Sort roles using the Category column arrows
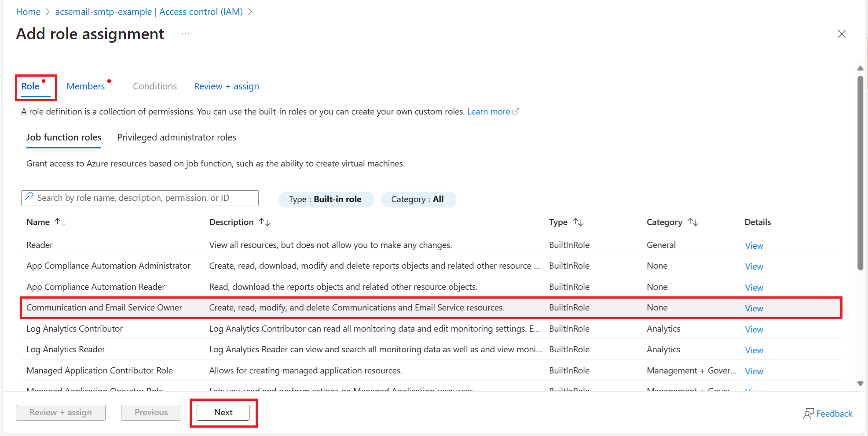Viewport: 868px width, 436px height. tap(694, 222)
